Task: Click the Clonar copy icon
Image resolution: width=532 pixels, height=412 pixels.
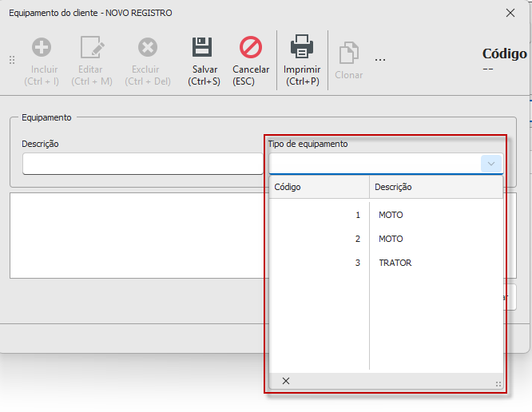Action: pyautogui.click(x=349, y=53)
